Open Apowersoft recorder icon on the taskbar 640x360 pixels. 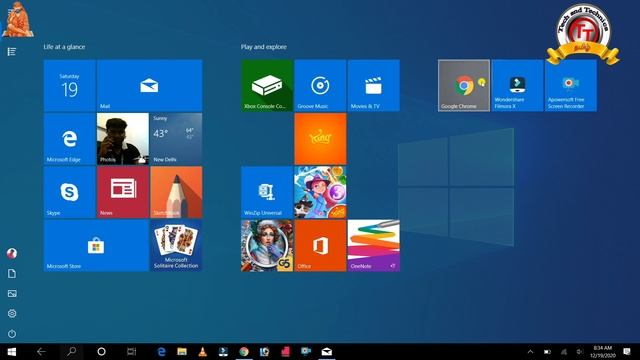[x=306, y=351]
